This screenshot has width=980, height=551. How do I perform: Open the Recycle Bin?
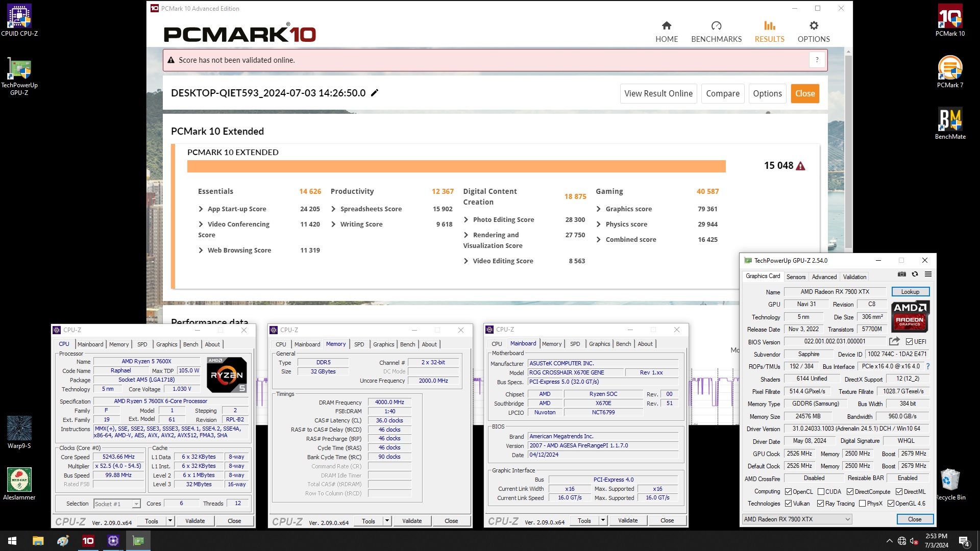pyautogui.click(x=950, y=484)
